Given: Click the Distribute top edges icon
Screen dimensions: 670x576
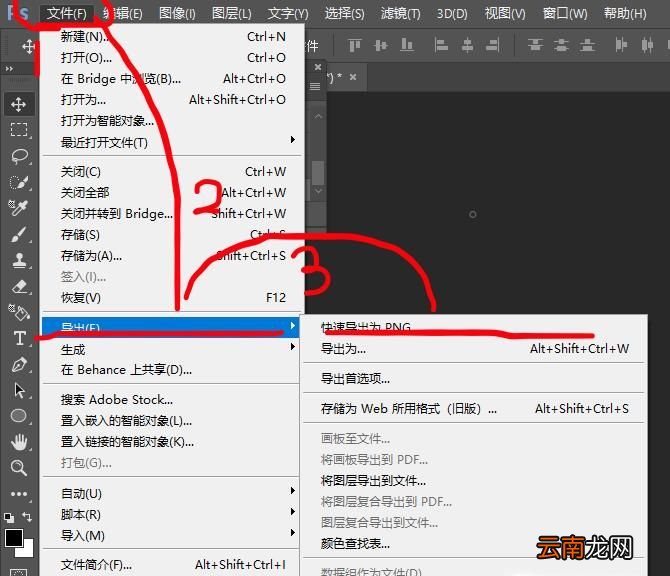Looking at the screenshot, I should (x=535, y=45).
